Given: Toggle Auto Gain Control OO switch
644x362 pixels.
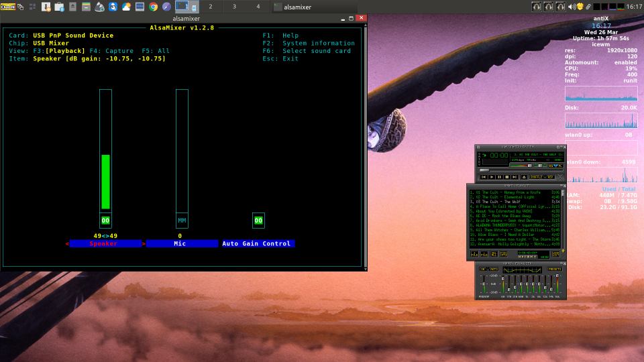Looking at the screenshot, I should click(x=258, y=221).
